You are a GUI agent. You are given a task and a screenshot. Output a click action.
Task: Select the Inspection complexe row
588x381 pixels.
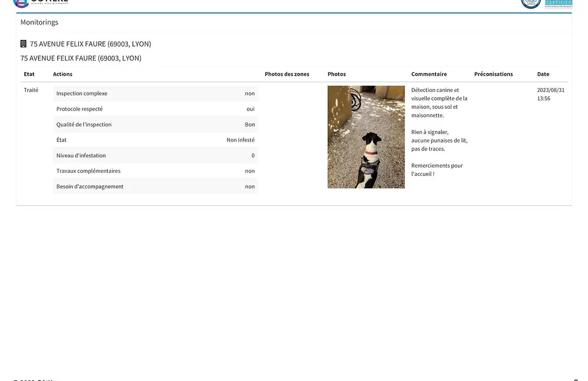[155, 94]
